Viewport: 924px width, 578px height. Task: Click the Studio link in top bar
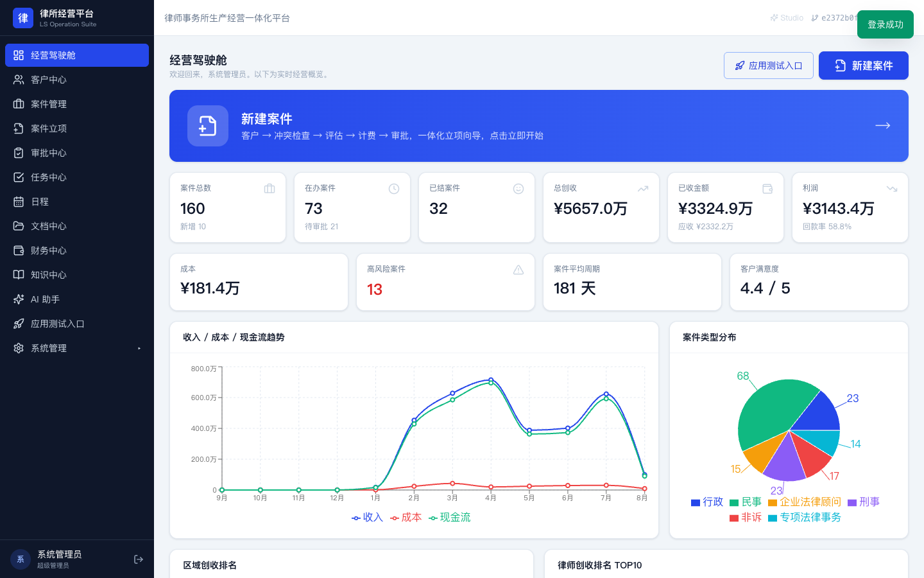coord(787,18)
